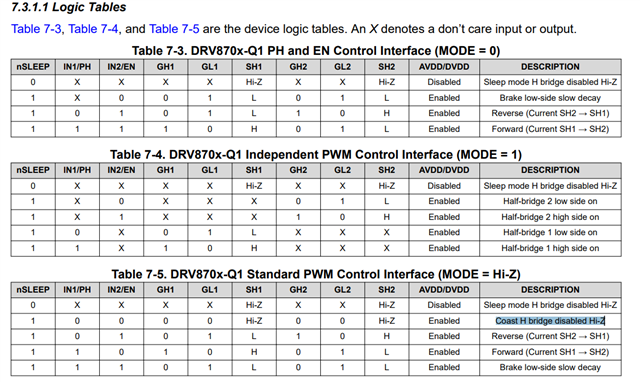Click the Table 7-4 Independent PWM title
This screenshot has height=382, width=640.
click(316, 155)
